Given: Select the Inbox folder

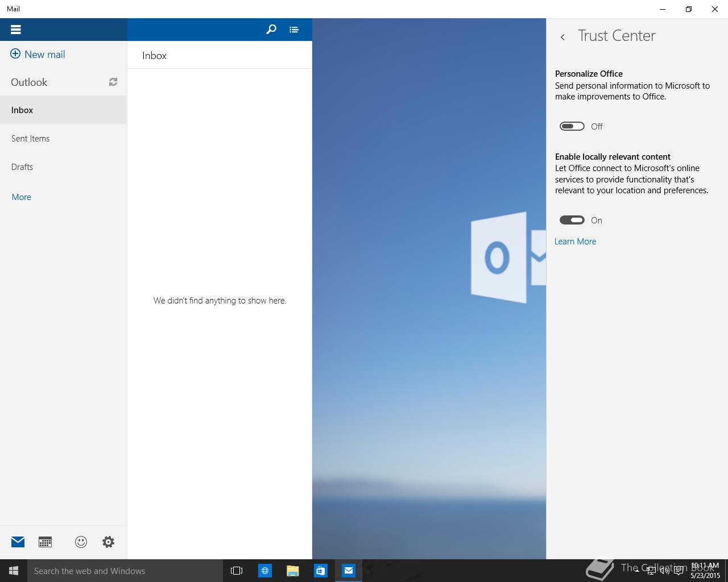Looking at the screenshot, I should (x=63, y=110).
